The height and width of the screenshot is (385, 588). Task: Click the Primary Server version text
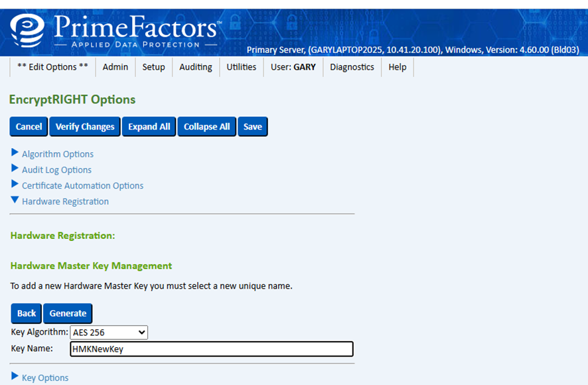point(413,50)
